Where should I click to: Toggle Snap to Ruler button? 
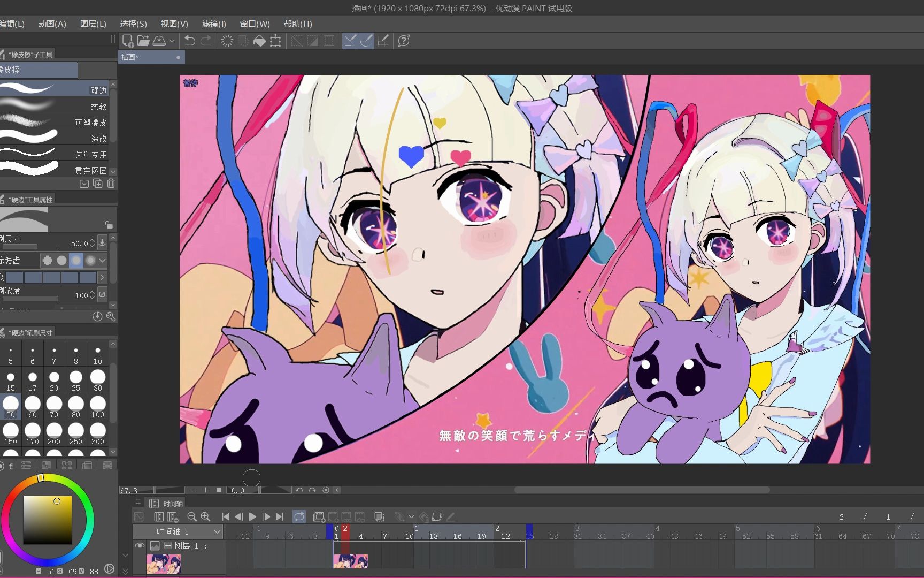(x=350, y=41)
